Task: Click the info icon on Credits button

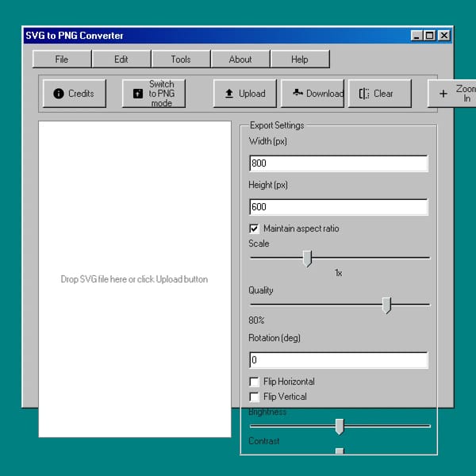Action: point(59,94)
